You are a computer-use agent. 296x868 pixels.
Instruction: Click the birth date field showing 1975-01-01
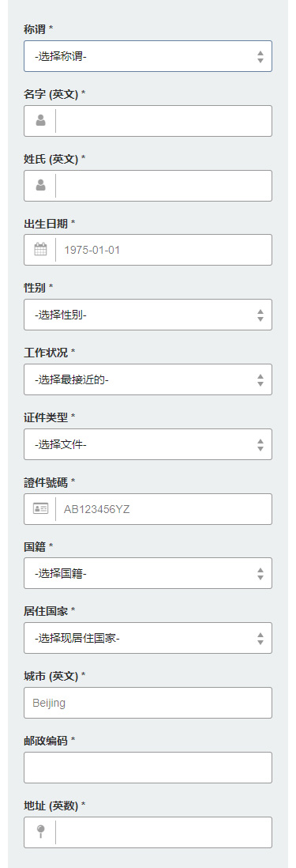[x=163, y=250]
